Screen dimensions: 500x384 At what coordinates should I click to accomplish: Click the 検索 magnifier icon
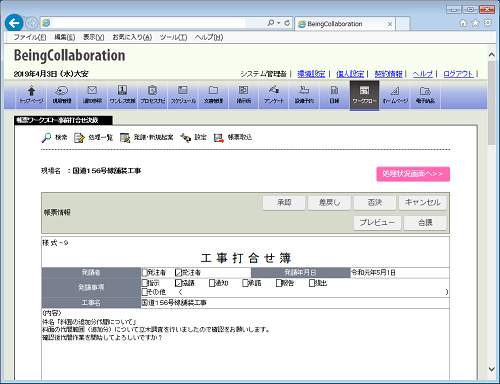pos(46,138)
